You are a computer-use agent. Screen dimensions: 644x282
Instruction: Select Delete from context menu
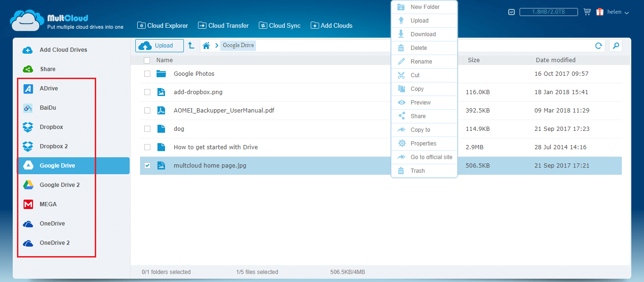point(424,48)
